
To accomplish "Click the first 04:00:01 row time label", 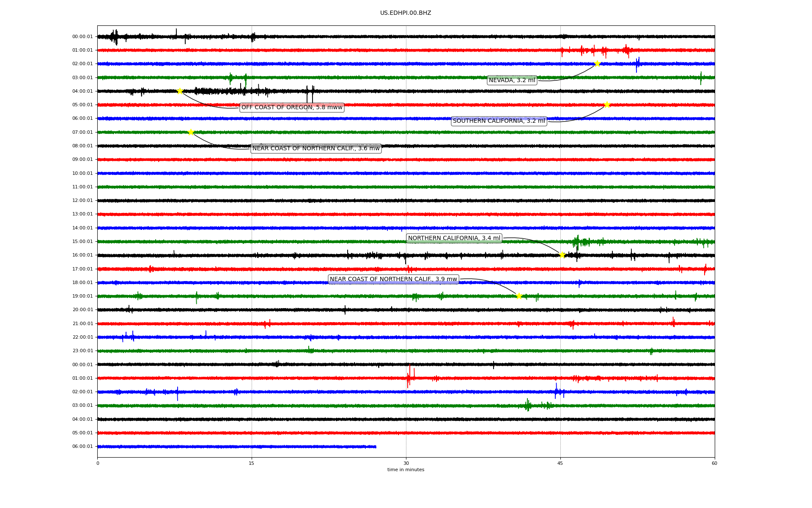I will [x=82, y=91].
